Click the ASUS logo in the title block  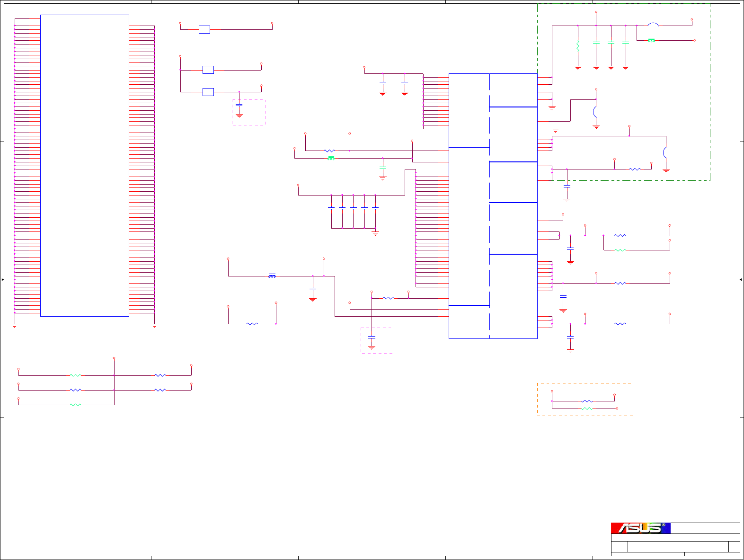click(640, 528)
